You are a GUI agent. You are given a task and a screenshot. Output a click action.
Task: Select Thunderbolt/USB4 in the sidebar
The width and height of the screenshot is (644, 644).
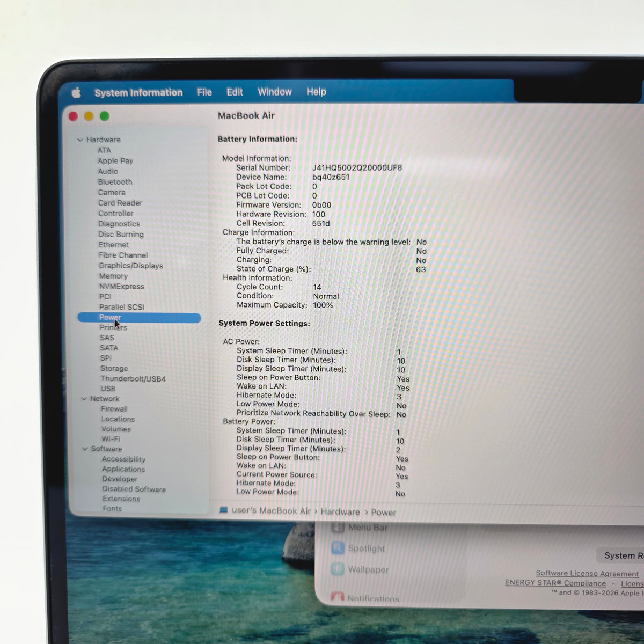(x=133, y=379)
